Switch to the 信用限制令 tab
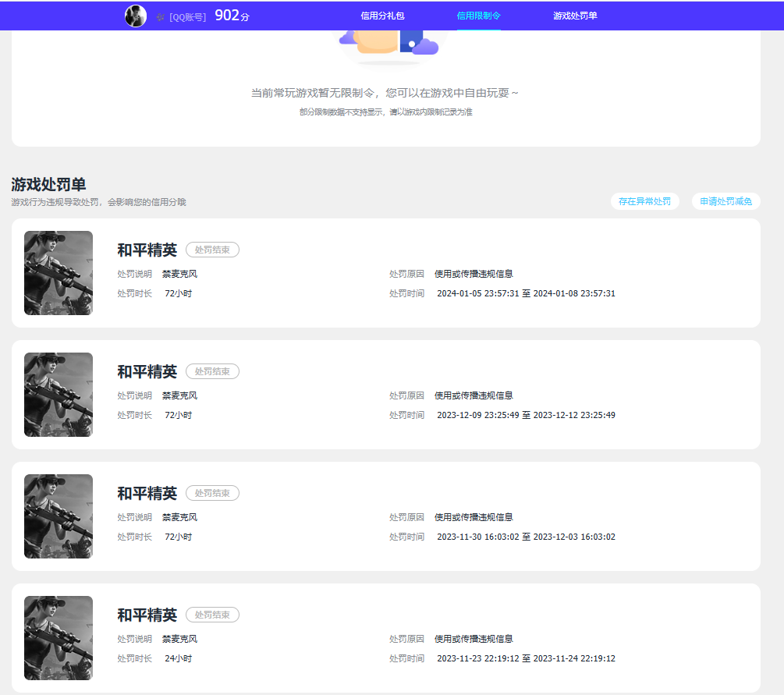This screenshot has width=784, height=695. (x=479, y=16)
